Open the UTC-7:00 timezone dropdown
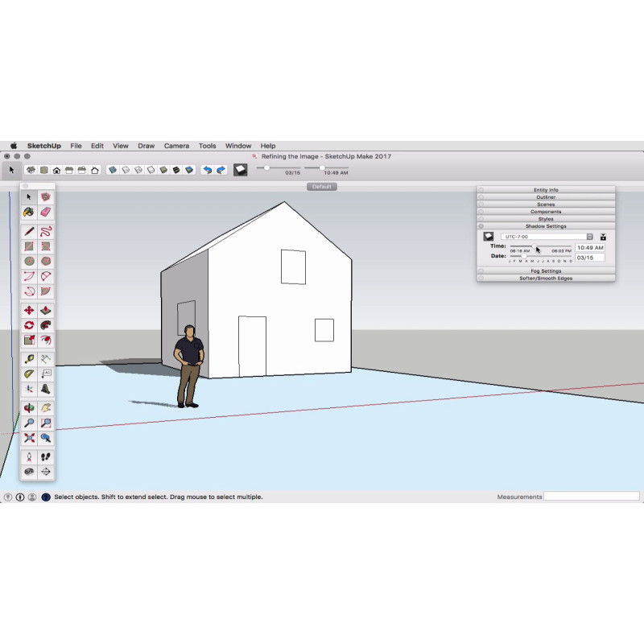 547,237
